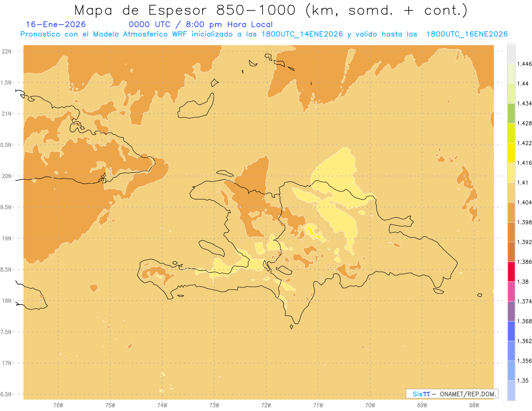Click the '71W' longitude axis label

coord(318,405)
